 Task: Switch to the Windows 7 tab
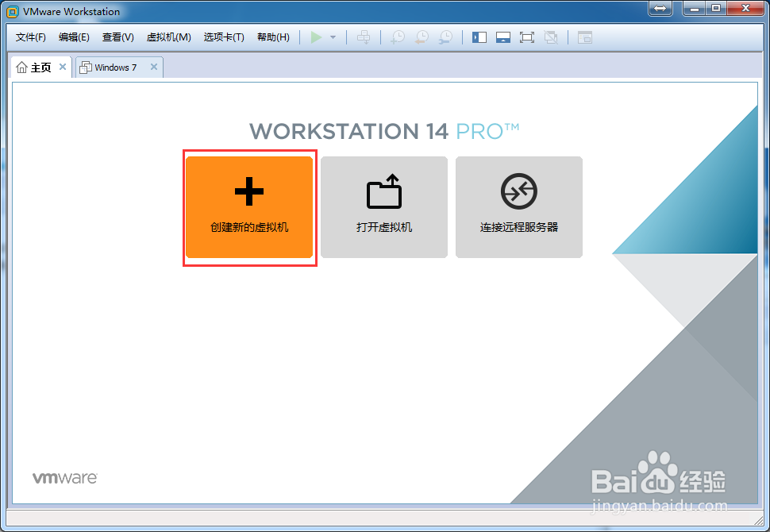(x=114, y=67)
